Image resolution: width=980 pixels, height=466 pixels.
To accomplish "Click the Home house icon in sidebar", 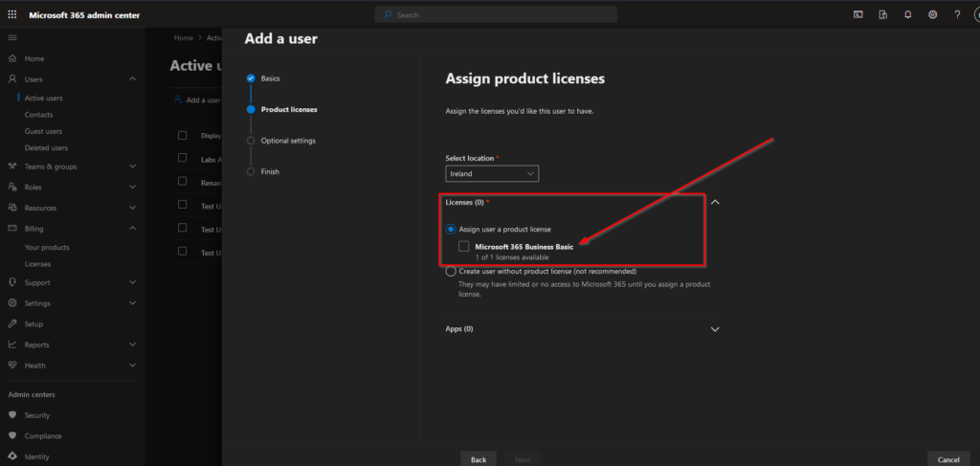I will 12,58.
